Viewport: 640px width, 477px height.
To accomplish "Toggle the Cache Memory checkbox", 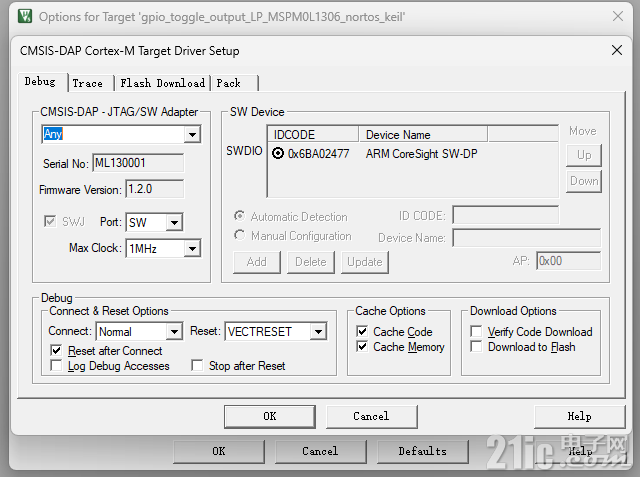I will click(362, 346).
